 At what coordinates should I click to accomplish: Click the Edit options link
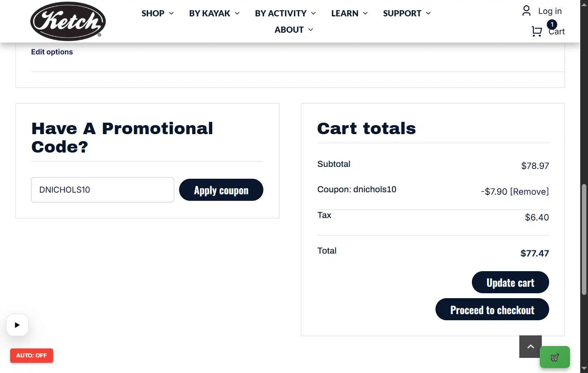(x=52, y=52)
